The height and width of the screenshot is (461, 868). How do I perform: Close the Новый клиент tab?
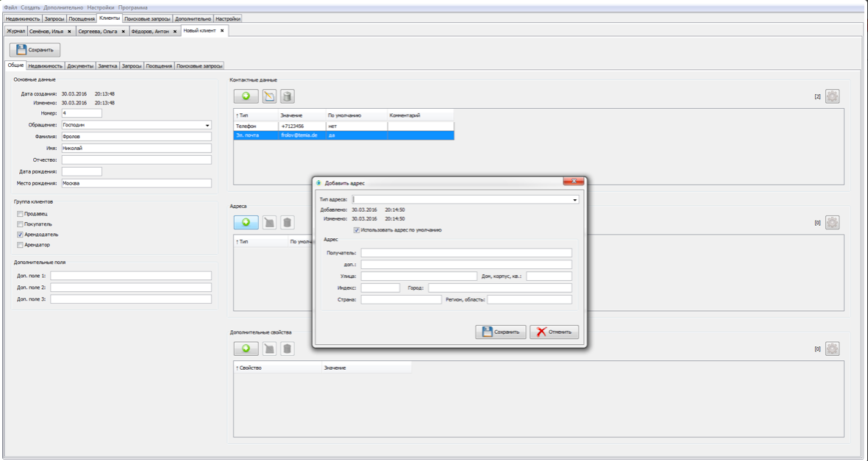coord(222,31)
